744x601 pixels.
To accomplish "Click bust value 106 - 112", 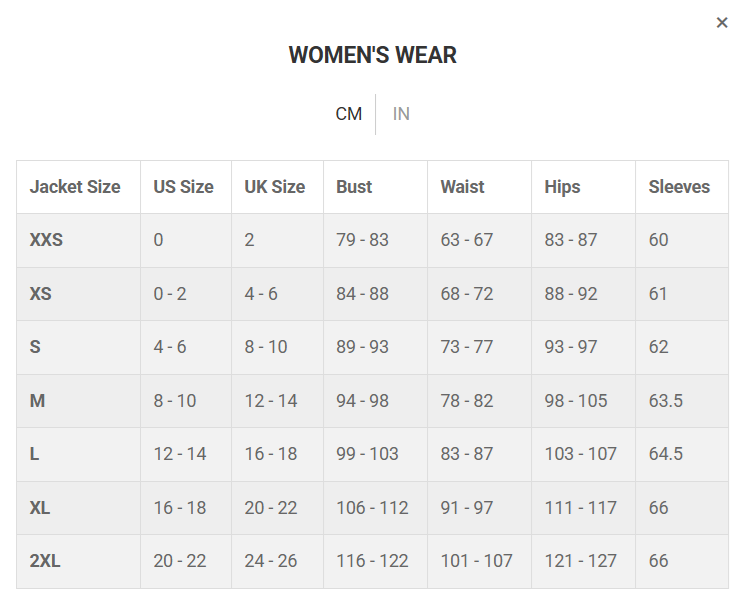I will [372, 508].
